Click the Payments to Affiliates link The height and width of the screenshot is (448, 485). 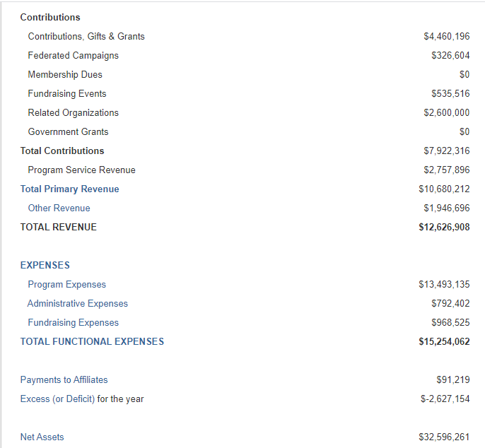point(64,379)
